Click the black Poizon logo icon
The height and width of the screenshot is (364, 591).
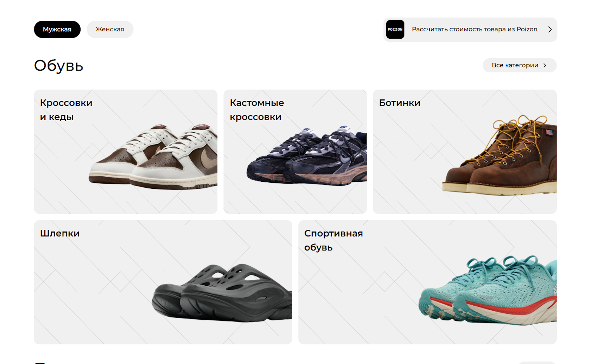click(x=395, y=30)
